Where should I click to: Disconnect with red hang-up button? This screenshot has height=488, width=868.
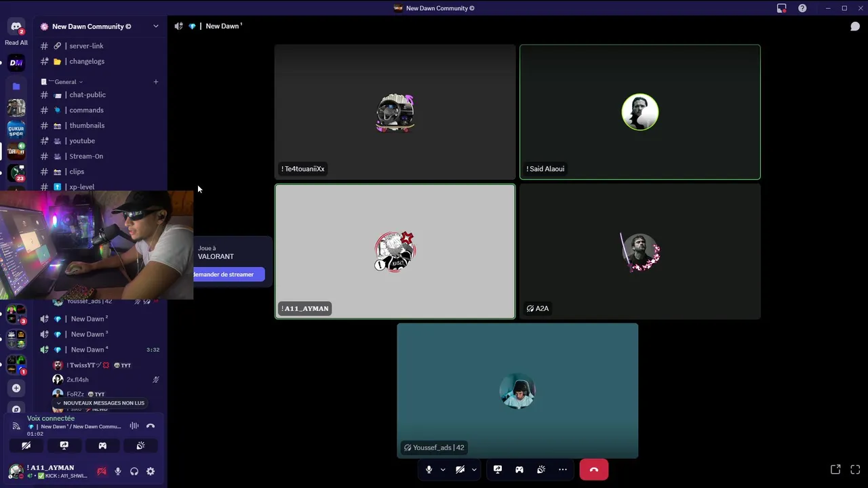pyautogui.click(x=594, y=470)
